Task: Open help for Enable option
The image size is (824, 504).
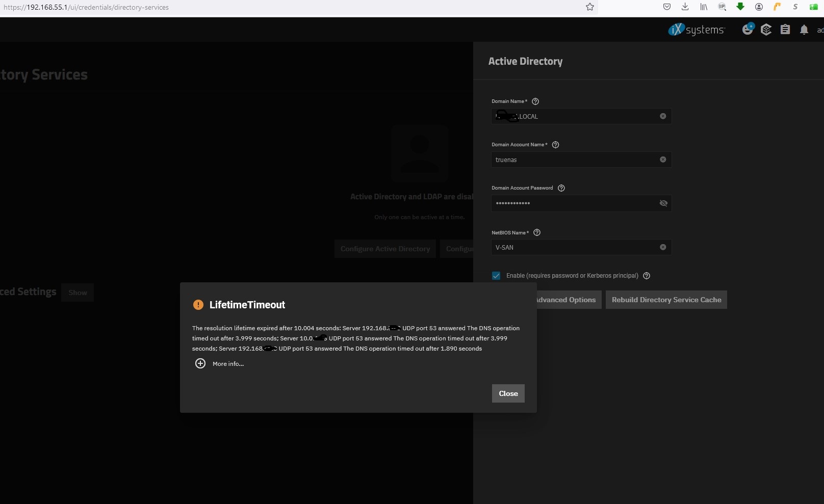Action: click(647, 276)
